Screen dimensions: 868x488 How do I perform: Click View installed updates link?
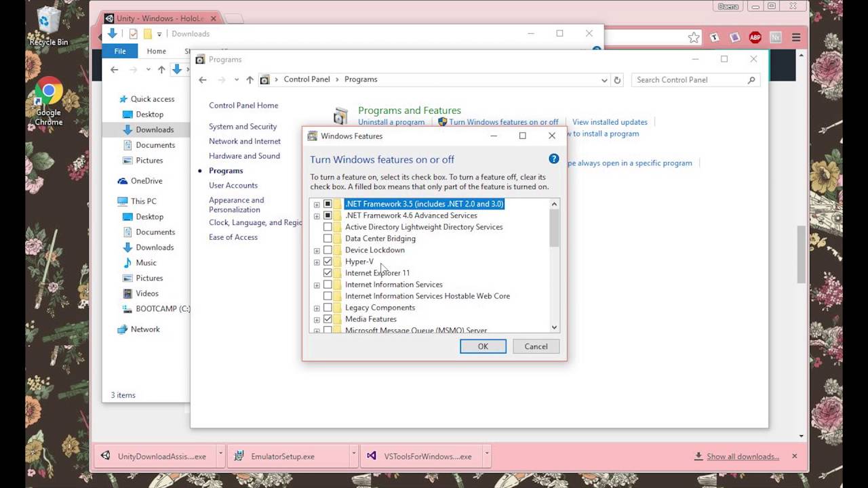pyautogui.click(x=610, y=122)
